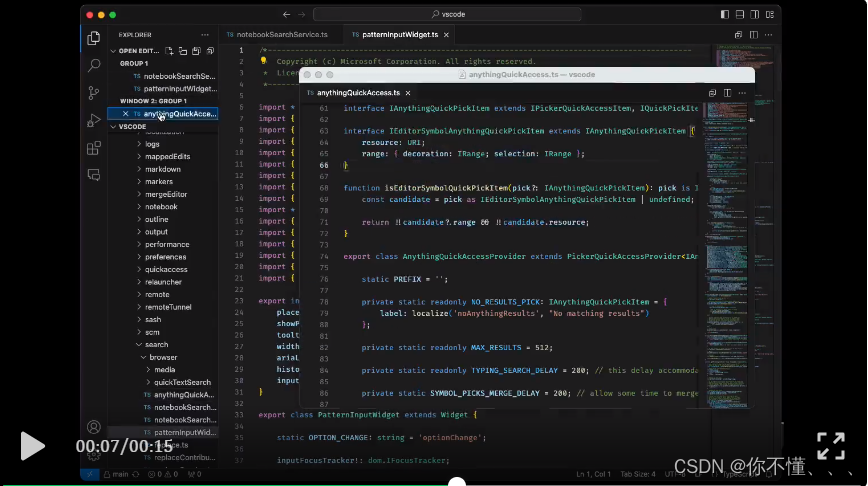Go back with the navigation arrow

(286, 14)
